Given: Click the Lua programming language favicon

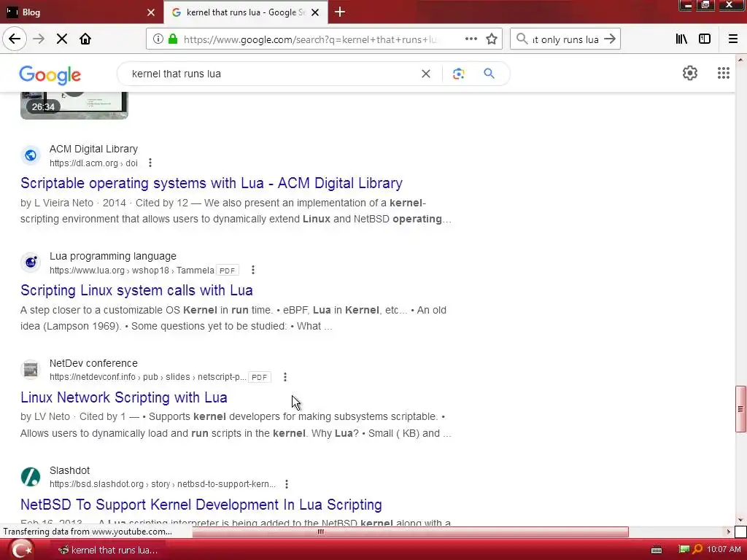Looking at the screenshot, I should point(31,262).
